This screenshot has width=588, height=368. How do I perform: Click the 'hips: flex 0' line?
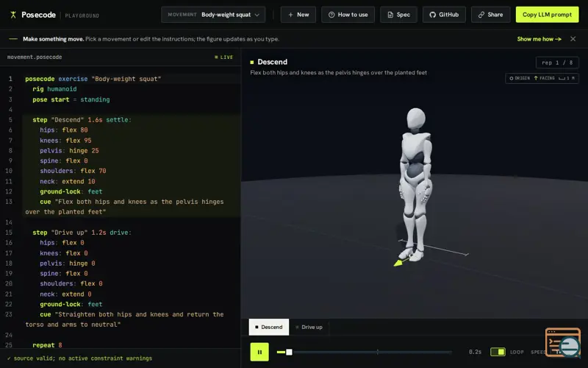tap(62, 243)
